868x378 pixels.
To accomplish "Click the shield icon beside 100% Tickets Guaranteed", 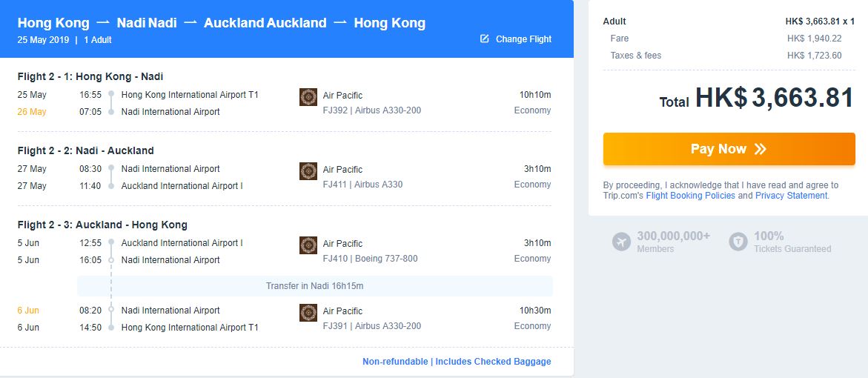I will (x=738, y=242).
